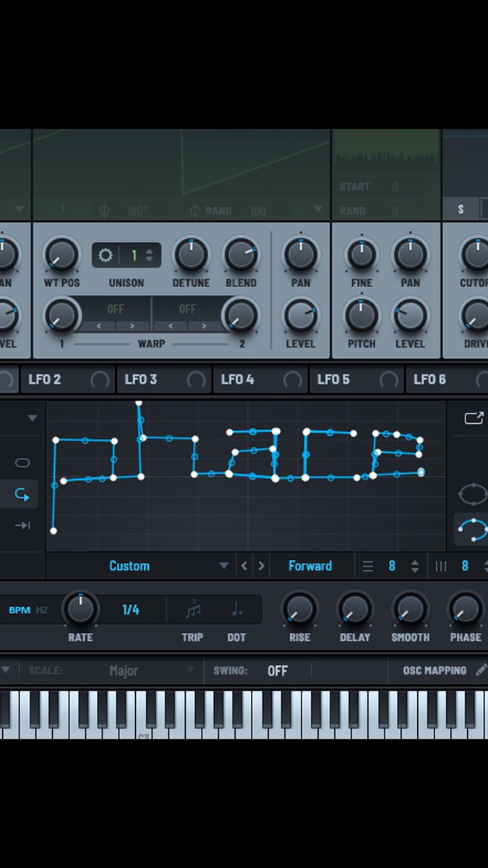Screen dimensions: 488x868
Task: Click the phase symbol beside 180°
Action: point(104,211)
